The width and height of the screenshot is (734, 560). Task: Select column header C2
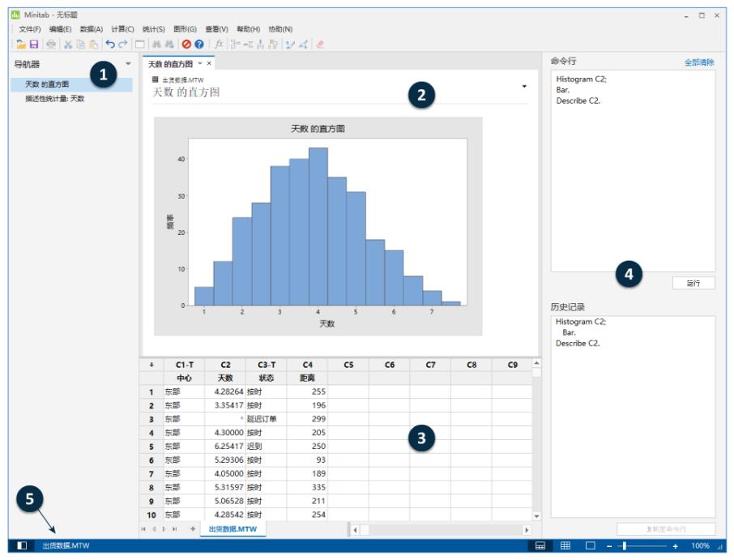tap(226, 365)
